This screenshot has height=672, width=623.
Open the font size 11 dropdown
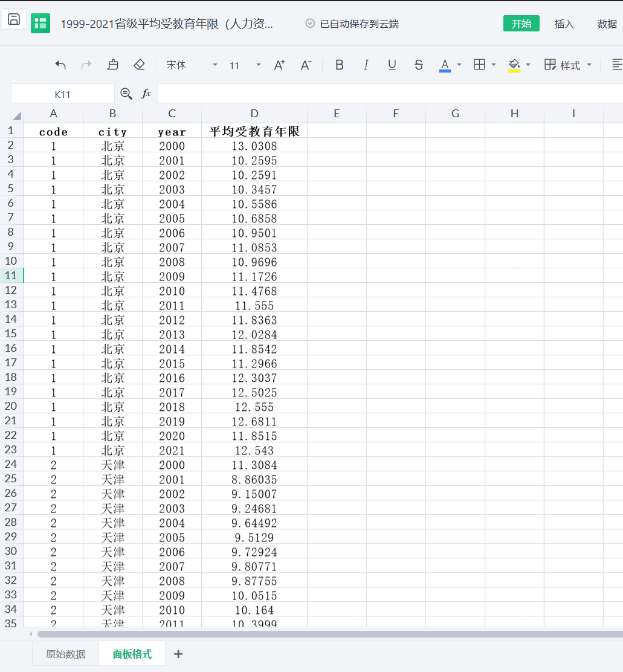245,65
